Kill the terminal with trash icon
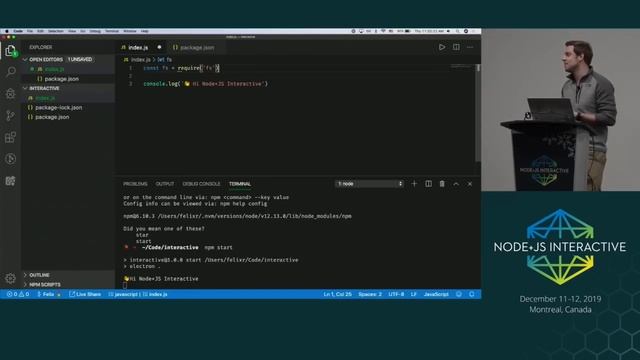 [x=442, y=184]
